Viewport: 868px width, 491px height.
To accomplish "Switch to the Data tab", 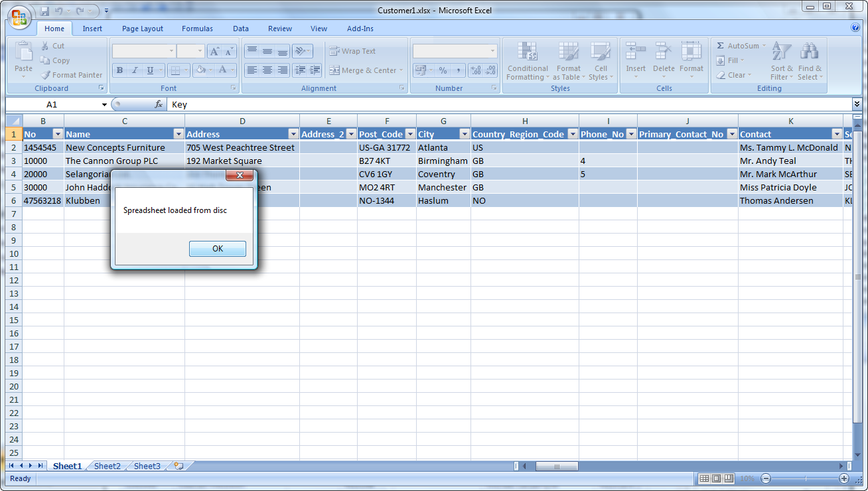I will [241, 29].
